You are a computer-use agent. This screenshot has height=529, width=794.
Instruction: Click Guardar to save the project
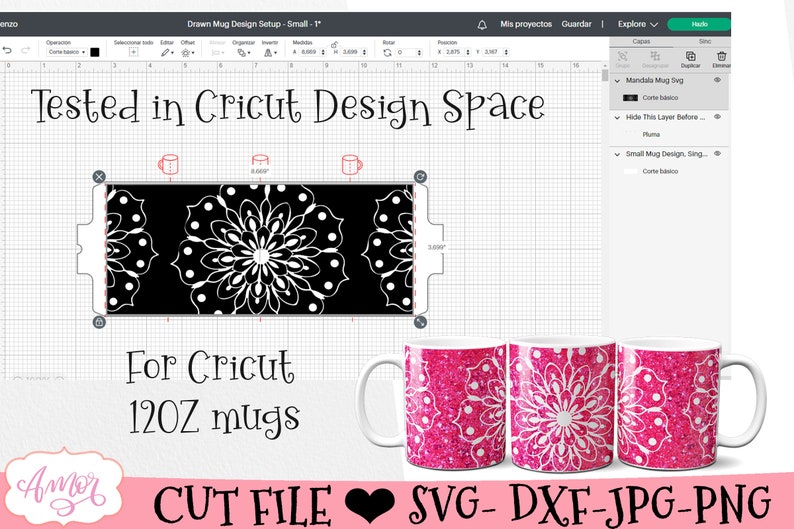pos(576,24)
